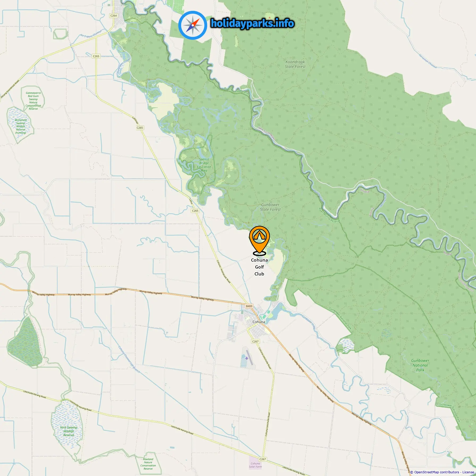The width and height of the screenshot is (476, 476).
Task: Click Rowland Nature Conservation Reserve label
Action: point(148,464)
